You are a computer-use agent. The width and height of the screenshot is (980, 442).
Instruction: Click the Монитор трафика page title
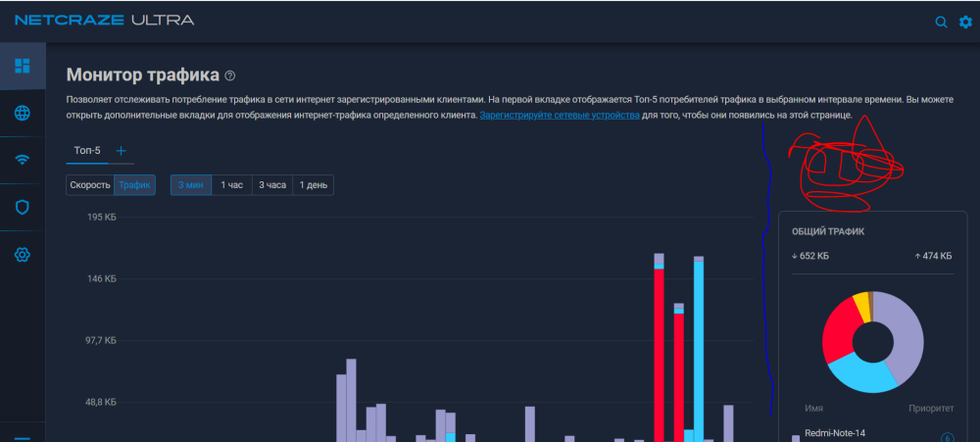143,75
